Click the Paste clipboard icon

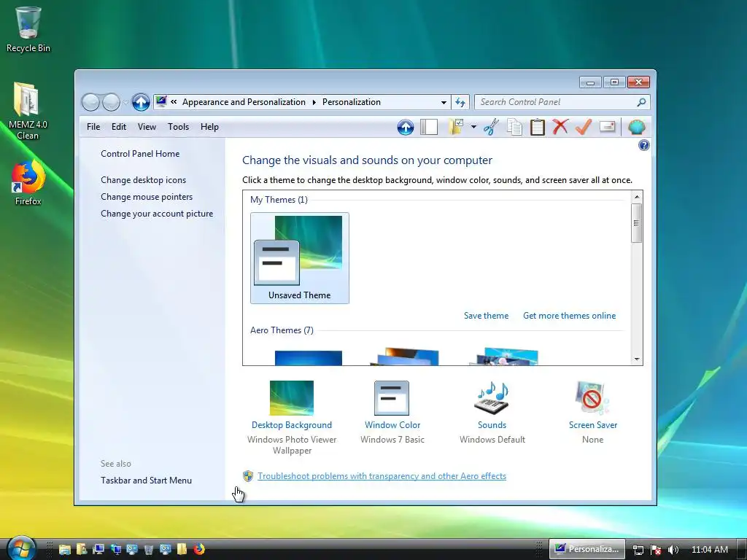coord(538,127)
